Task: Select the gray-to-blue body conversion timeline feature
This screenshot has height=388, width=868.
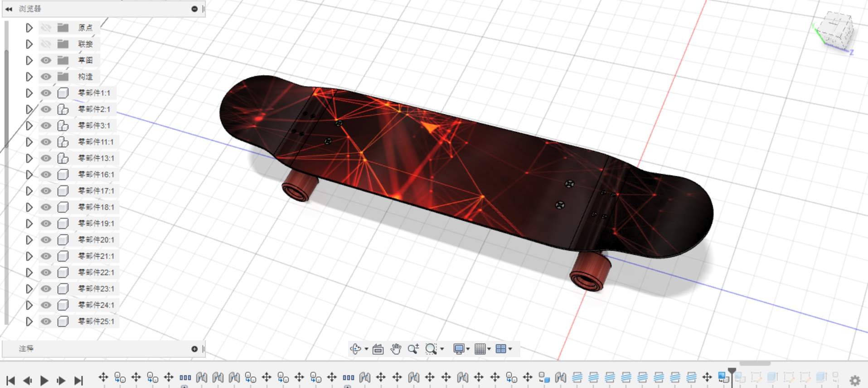Action: pyautogui.click(x=544, y=377)
